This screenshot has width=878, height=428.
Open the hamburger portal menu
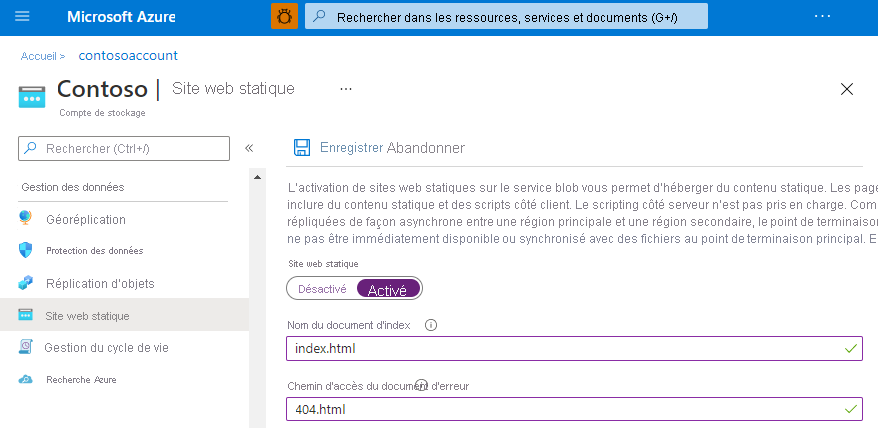coord(22,16)
